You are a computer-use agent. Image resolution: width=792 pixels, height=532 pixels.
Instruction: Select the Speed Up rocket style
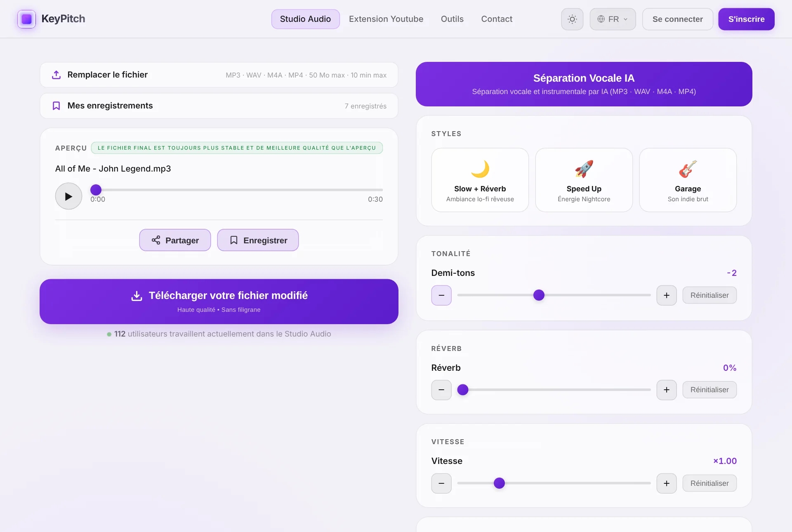[x=584, y=180]
